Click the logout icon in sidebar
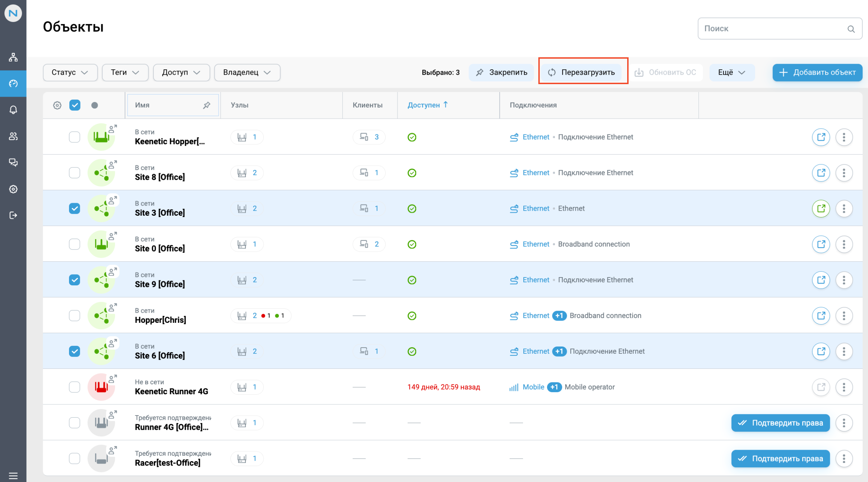 (x=13, y=215)
